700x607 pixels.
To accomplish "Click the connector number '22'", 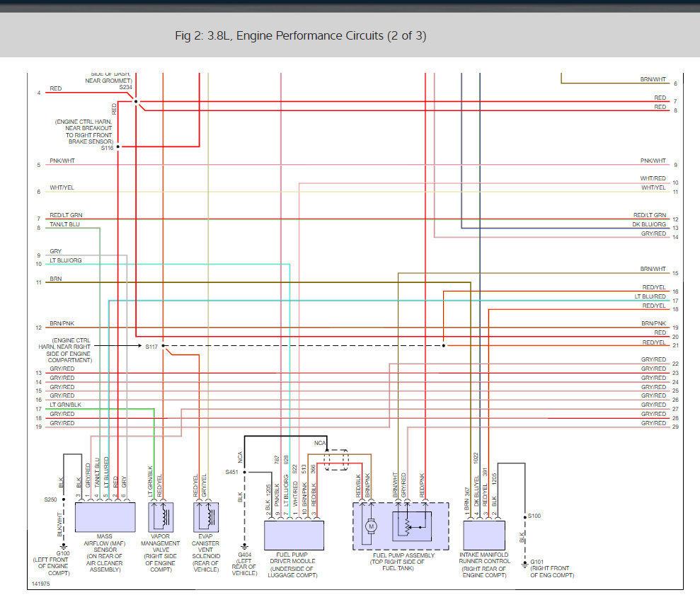I will [x=675, y=364].
